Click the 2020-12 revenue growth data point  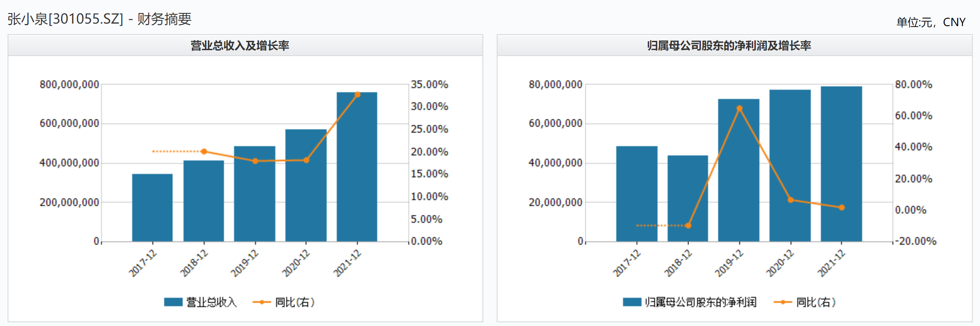click(306, 160)
